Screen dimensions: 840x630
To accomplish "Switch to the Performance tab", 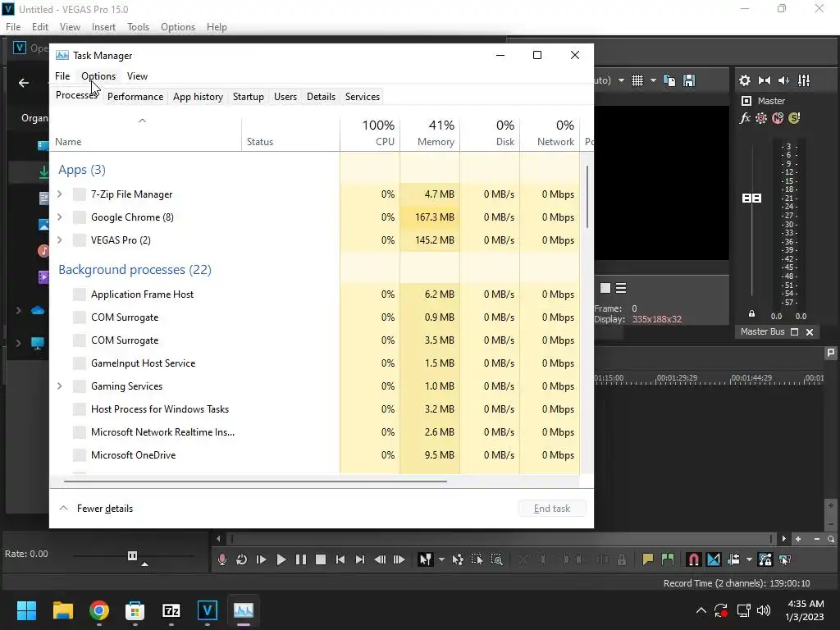I will (x=135, y=97).
